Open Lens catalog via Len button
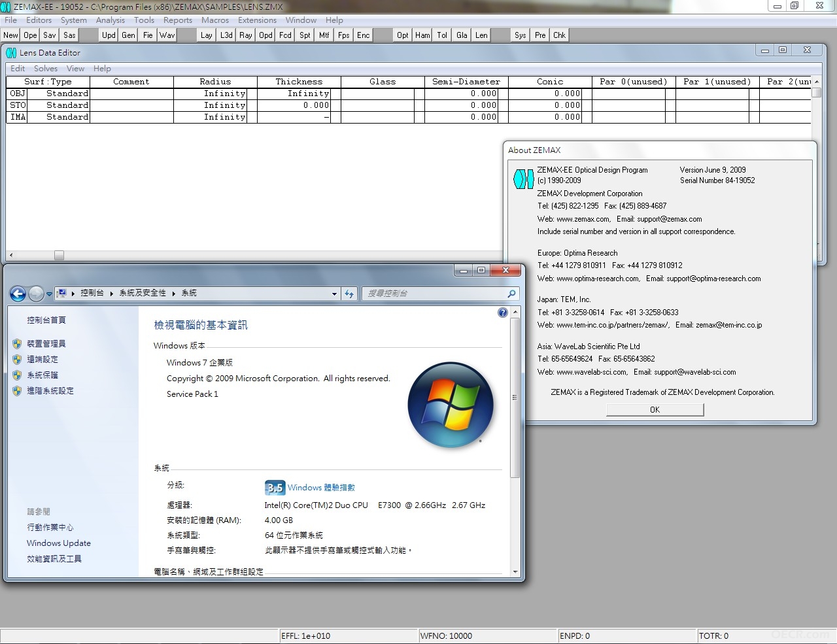This screenshot has width=837, height=644. click(481, 35)
